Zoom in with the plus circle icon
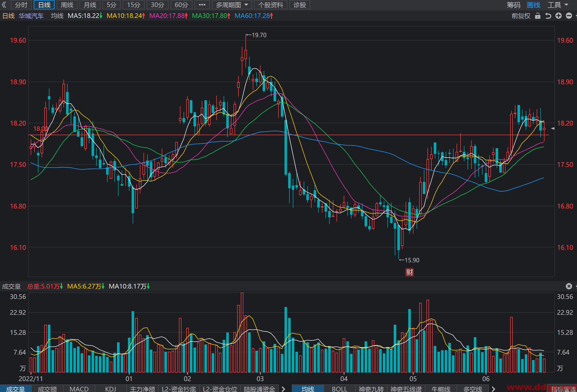The height and width of the screenshot is (392, 577). click(x=559, y=16)
